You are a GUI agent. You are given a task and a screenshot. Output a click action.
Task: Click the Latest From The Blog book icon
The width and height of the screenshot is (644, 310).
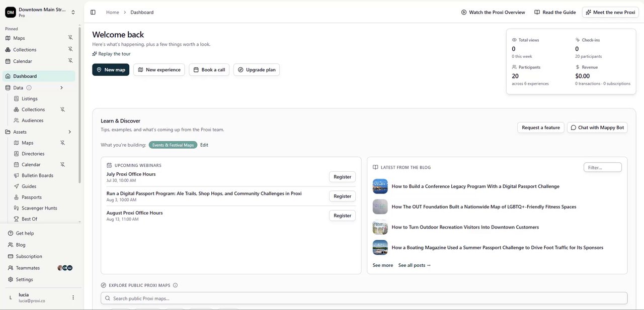(x=375, y=167)
